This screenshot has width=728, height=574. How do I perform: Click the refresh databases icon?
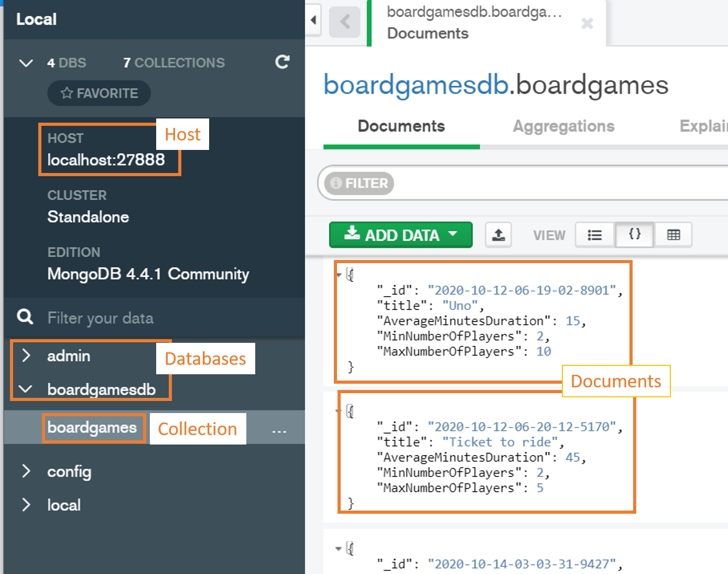coord(282,62)
